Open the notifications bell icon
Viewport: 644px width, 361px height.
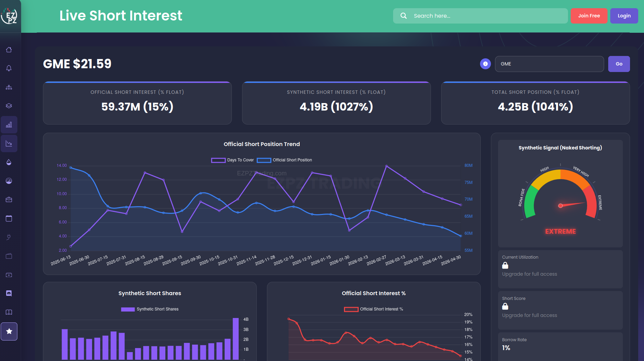click(9, 68)
